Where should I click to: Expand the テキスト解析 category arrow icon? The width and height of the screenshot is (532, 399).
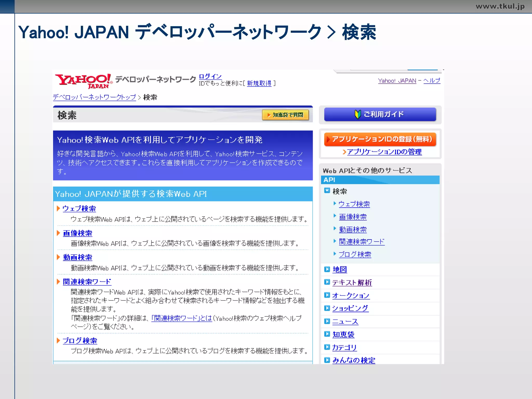point(327,282)
